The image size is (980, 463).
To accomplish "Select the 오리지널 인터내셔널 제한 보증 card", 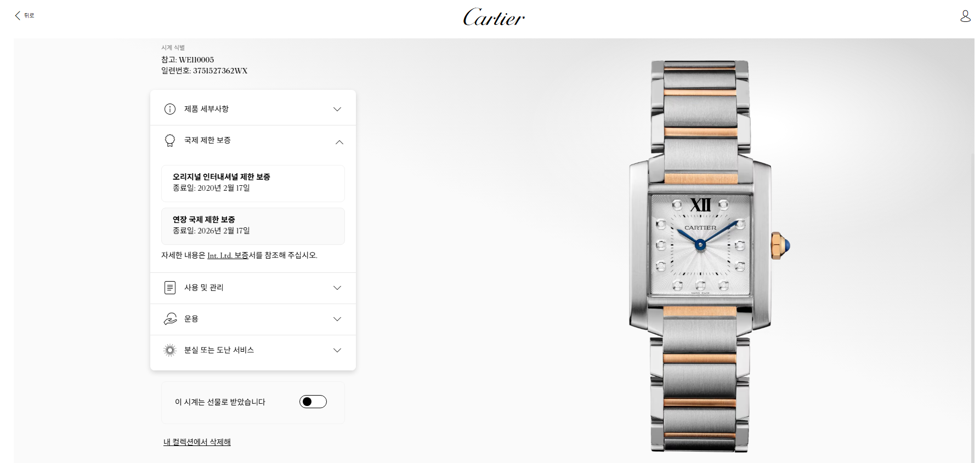I will pos(253,183).
